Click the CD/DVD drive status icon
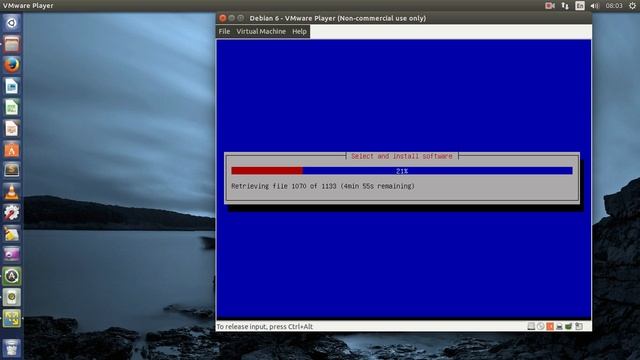The height and width of the screenshot is (360, 640). (x=540, y=326)
